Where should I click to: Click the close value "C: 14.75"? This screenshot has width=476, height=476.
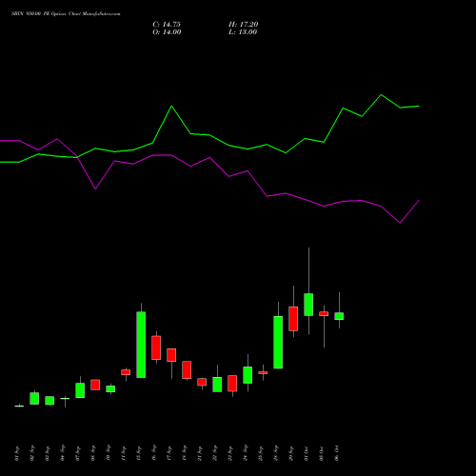tap(167, 25)
